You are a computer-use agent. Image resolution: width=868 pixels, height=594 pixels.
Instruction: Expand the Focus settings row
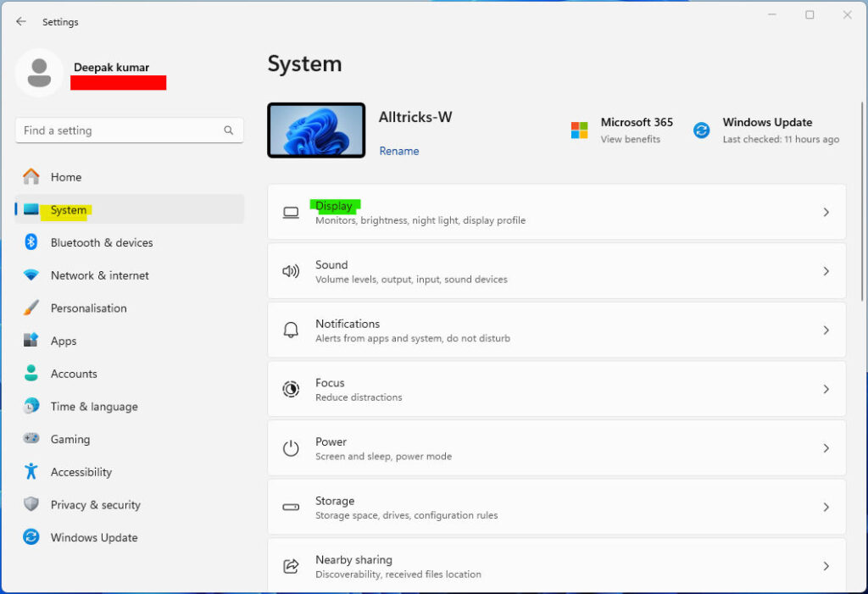click(x=826, y=389)
